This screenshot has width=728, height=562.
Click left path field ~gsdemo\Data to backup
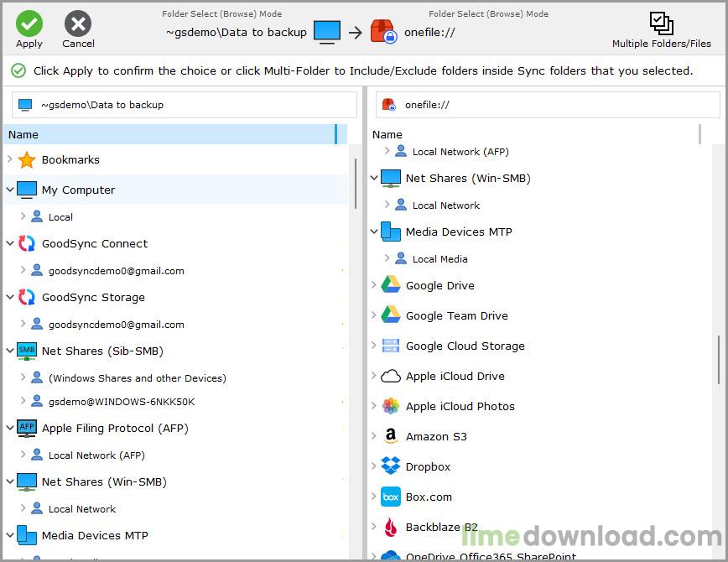(185, 105)
